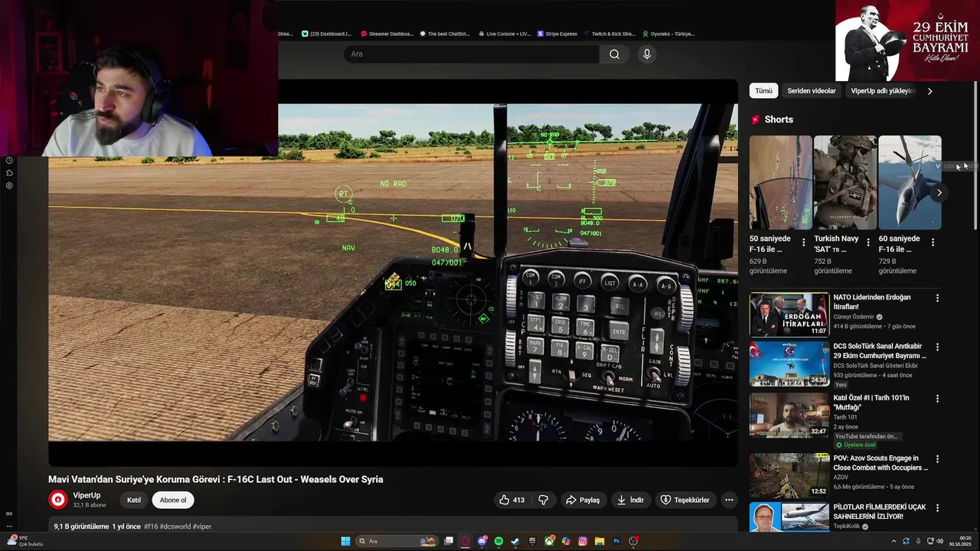Open options for NATO Liderinden Erdoğan video
The width and height of the screenshot is (980, 551).
tap(937, 298)
